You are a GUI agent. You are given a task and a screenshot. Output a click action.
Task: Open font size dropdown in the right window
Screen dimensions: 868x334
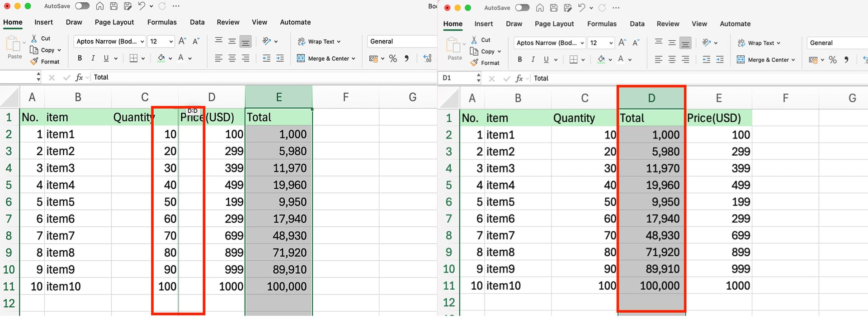tap(611, 43)
